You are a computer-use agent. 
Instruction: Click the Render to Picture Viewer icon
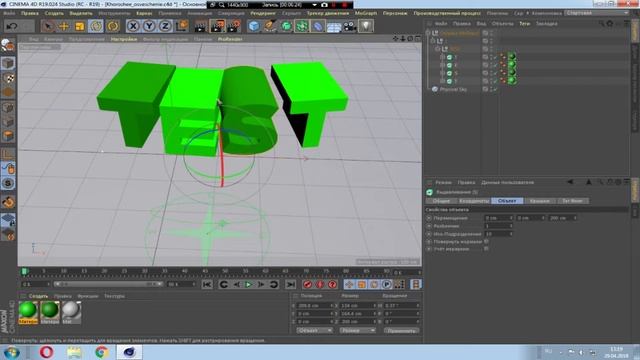(217, 26)
